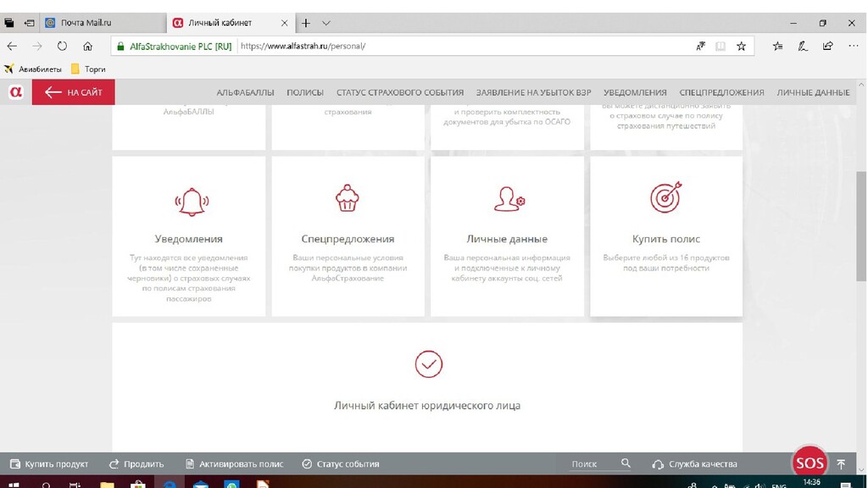The width and height of the screenshot is (868, 488).
Task: Open УВЕДОМЛЕНИЯ in top navigation
Action: [x=635, y=92]
